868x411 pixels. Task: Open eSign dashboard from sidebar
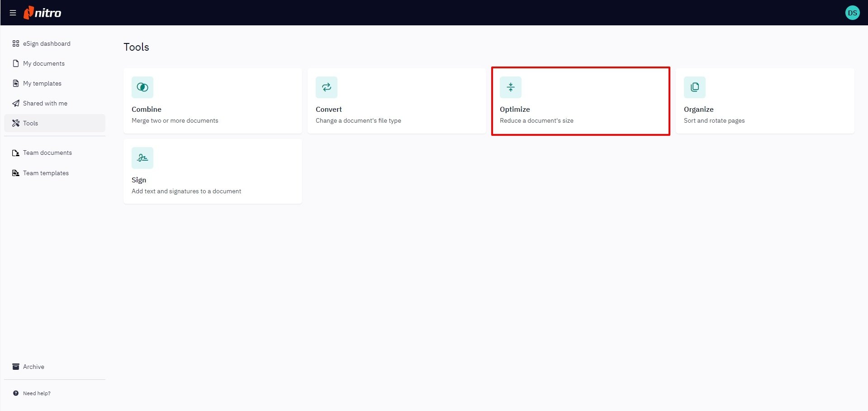47,43
